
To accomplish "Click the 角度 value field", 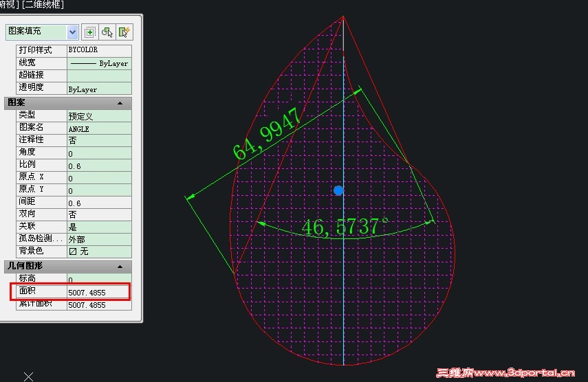I will (x=99, y=153).
